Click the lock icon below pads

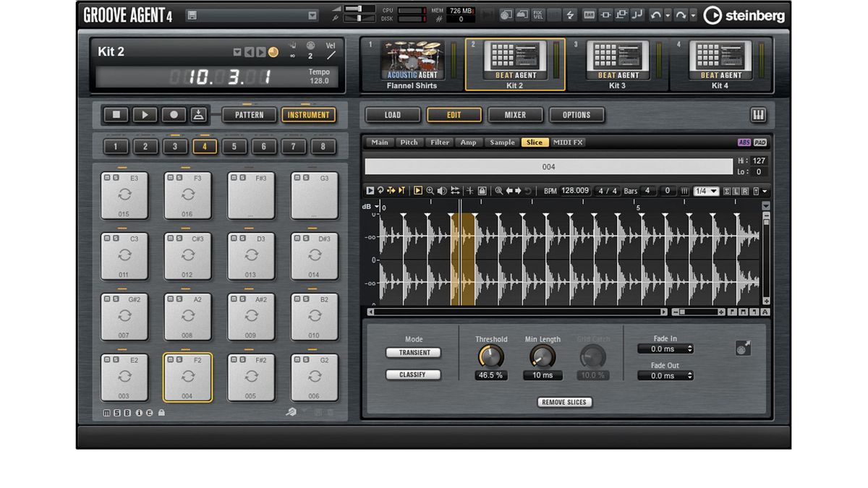pyautogui.click(x=161, y=413)
